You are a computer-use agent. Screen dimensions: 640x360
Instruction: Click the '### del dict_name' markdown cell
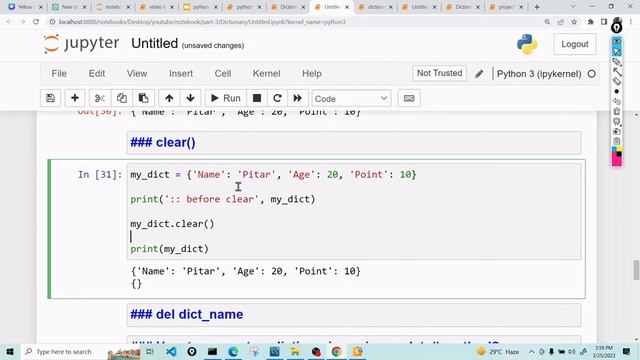click(354, 315)
